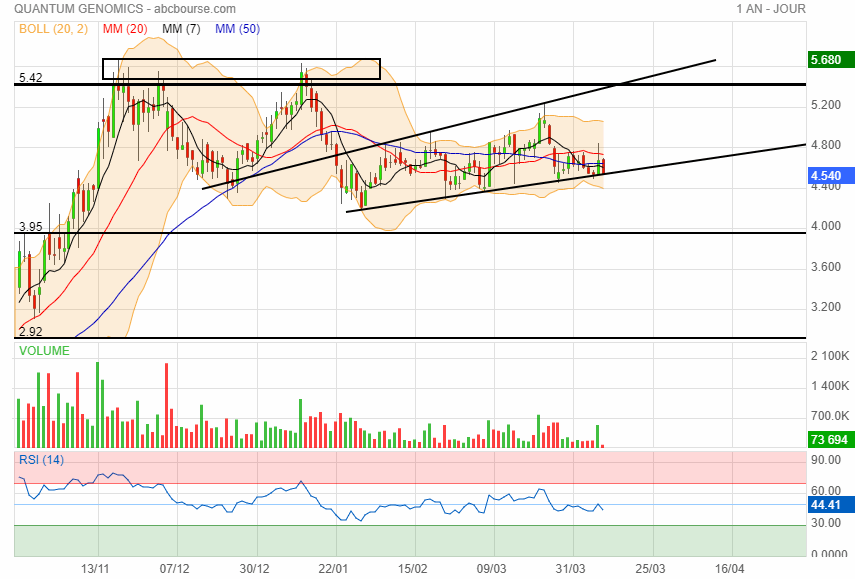Click the green 5.680 price tag
Image resolution: width=855 pixels, height=579 pixels.
pos(830,59)
